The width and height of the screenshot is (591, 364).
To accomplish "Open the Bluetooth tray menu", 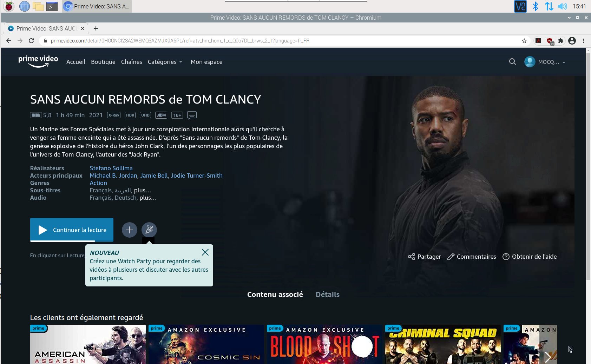I will pyautogui.click(x=536, y=6).
